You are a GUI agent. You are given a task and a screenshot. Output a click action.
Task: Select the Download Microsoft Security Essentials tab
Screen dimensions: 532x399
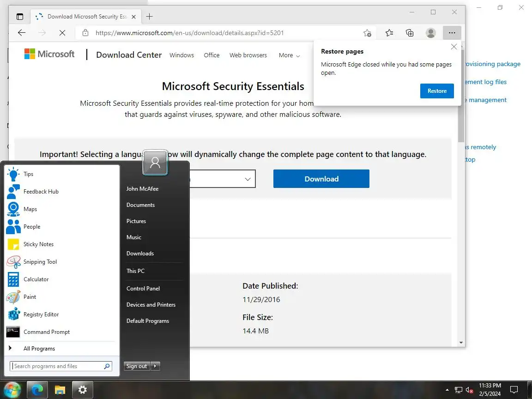click(86, 17)
